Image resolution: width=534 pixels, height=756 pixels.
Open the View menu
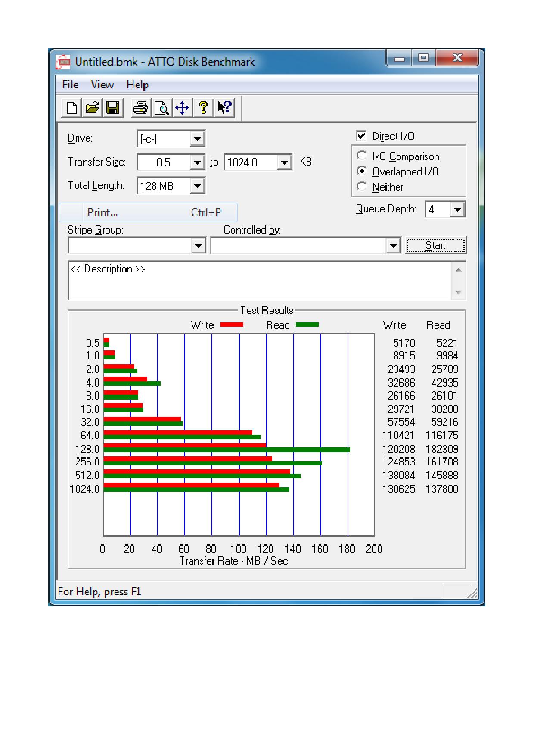coord(102,84)
